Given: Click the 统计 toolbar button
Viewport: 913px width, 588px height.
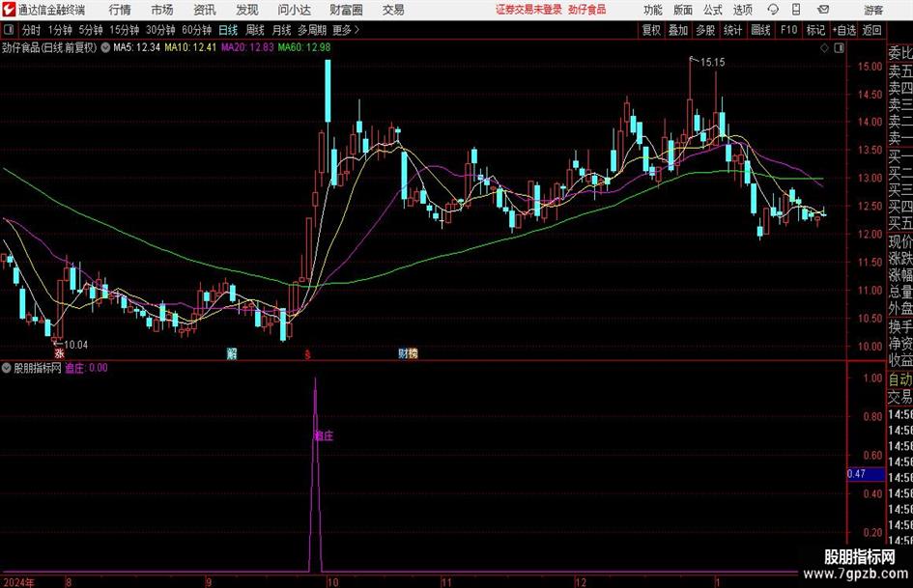Looking at the screenshot, I should click(732, 30).
